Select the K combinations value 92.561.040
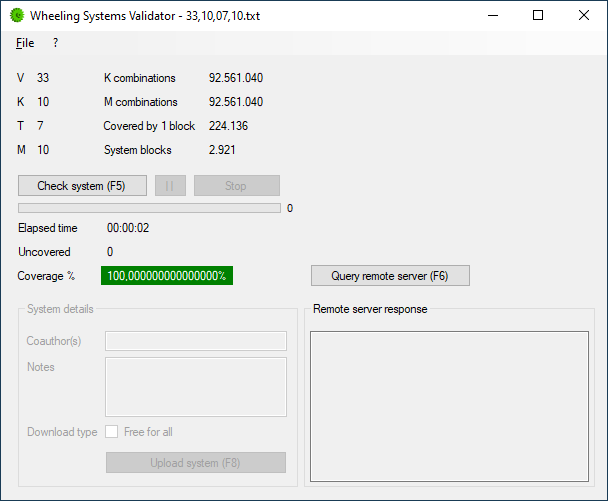This screenshot has width=608, height=501. tap(236, 78)
